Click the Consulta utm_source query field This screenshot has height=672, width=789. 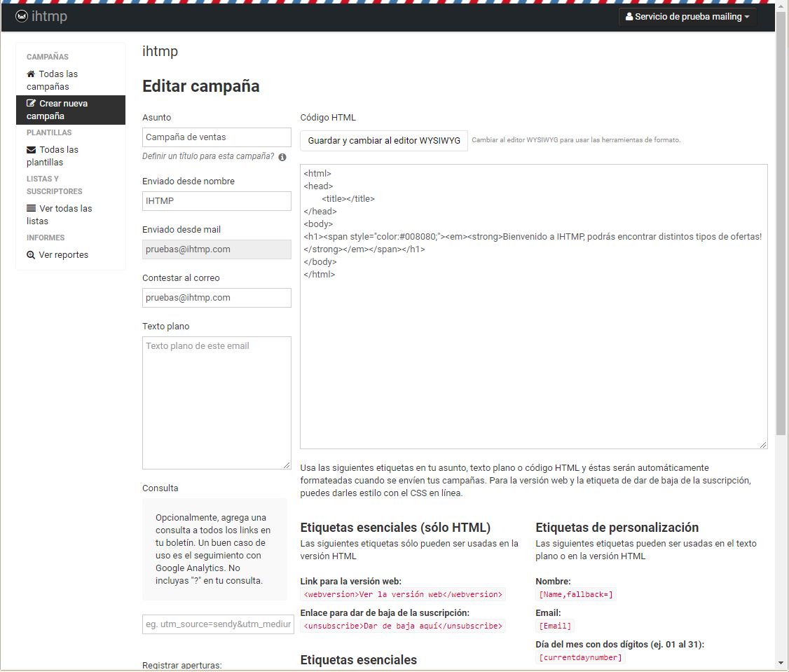point(218,624)
